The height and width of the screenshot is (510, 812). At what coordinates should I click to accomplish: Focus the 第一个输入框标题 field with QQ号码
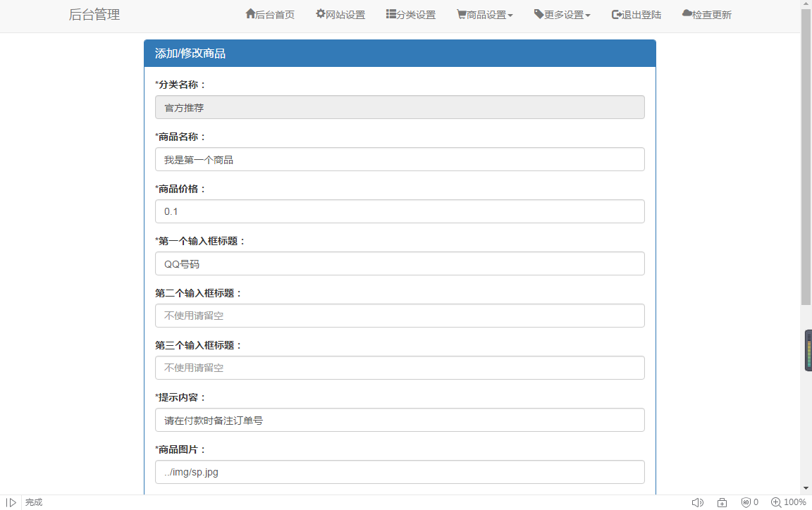pos(400,263)
